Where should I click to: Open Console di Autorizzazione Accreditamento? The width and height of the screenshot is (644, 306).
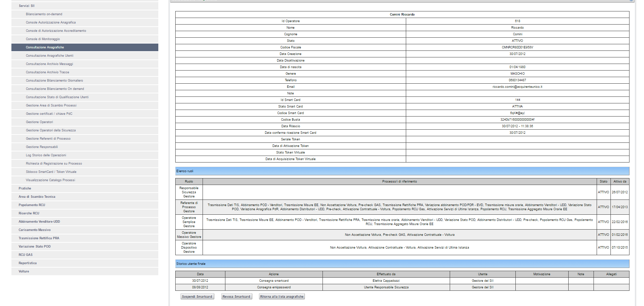click(x=85, y=31)
